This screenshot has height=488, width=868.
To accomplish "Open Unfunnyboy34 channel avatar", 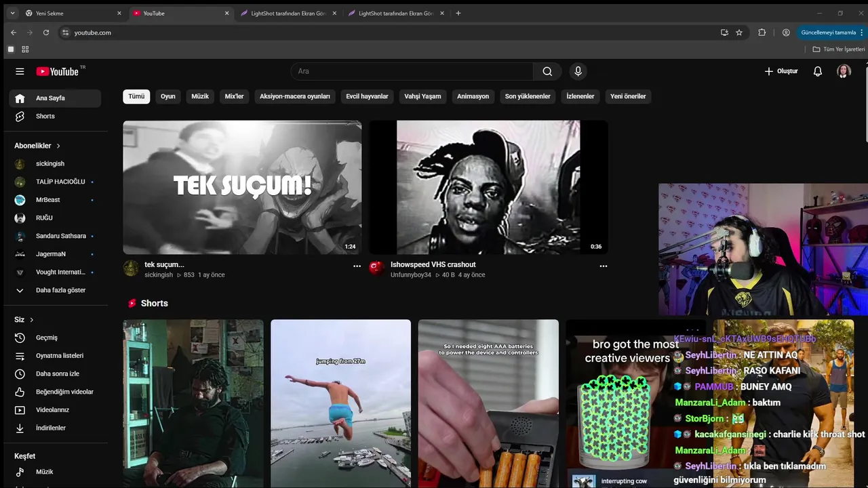I will pyautogui.click(x=377, y=268).
